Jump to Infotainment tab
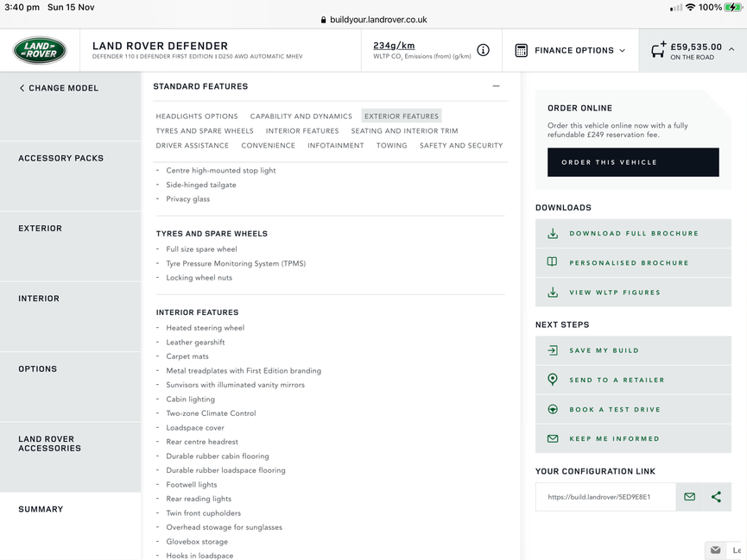The image size is (747, 560). 336,145
